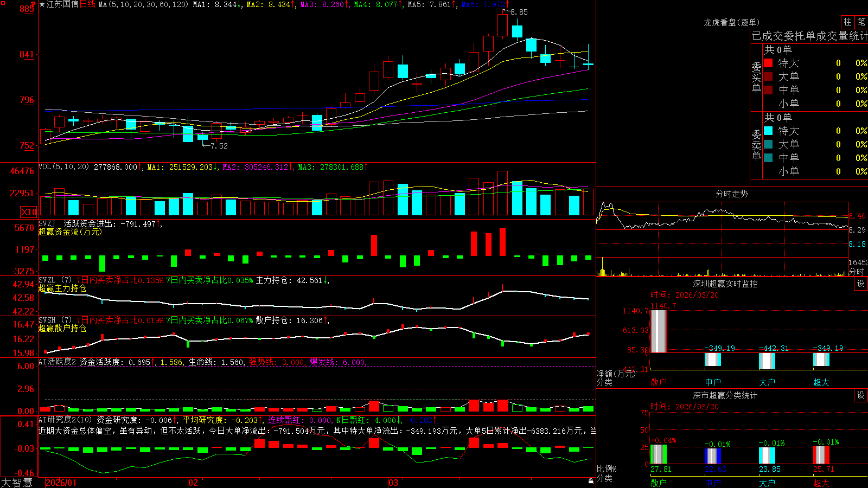Open 设 settings for 深市超赢分类统计 panel
This screenshot has width=868, height=488.
[x=861, y=395]
